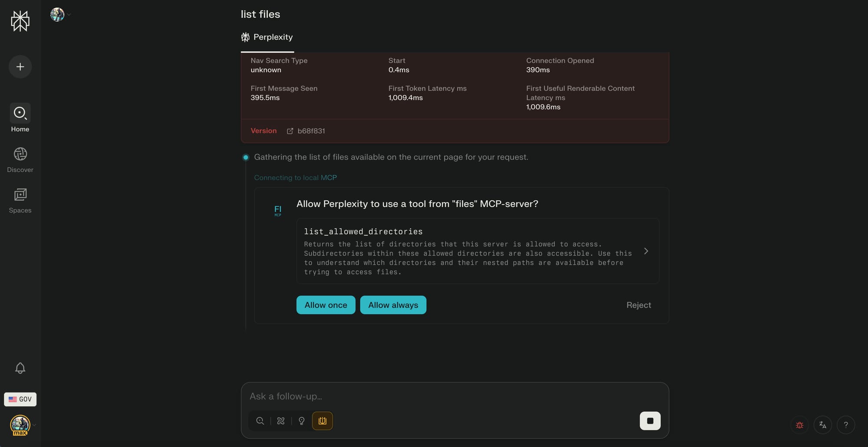868x447 pixels.
Task: Stop the response with the stop button
Action: (650, 421)
